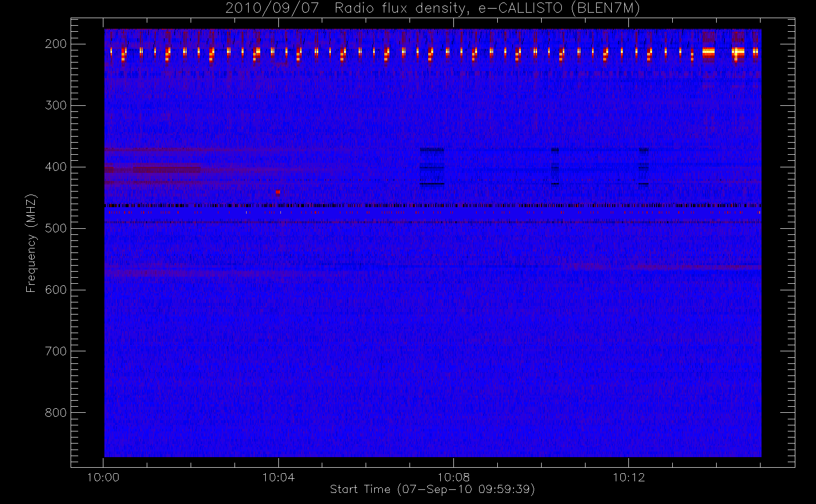Click the 700 frequency tick label

click(56, 351)
